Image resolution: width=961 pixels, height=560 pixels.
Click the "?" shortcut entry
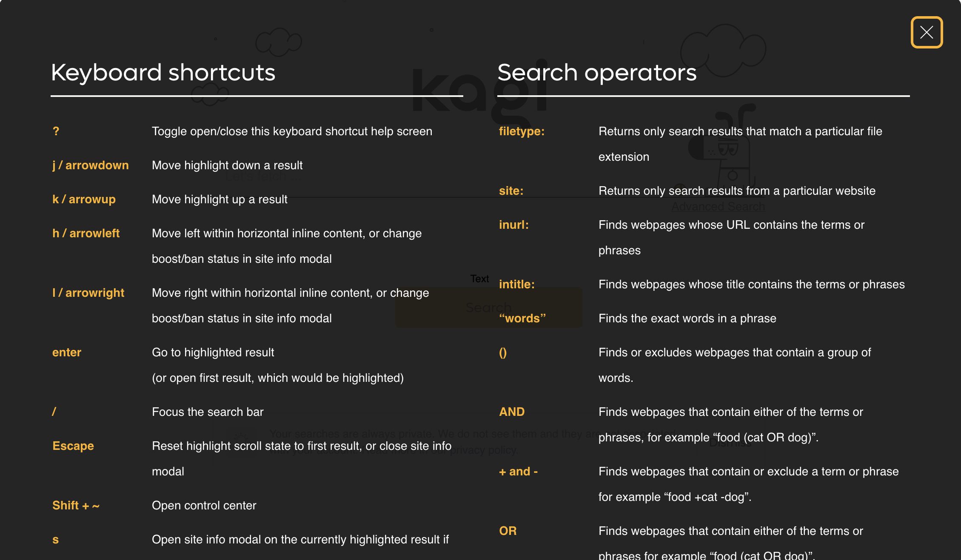[56, 131]
